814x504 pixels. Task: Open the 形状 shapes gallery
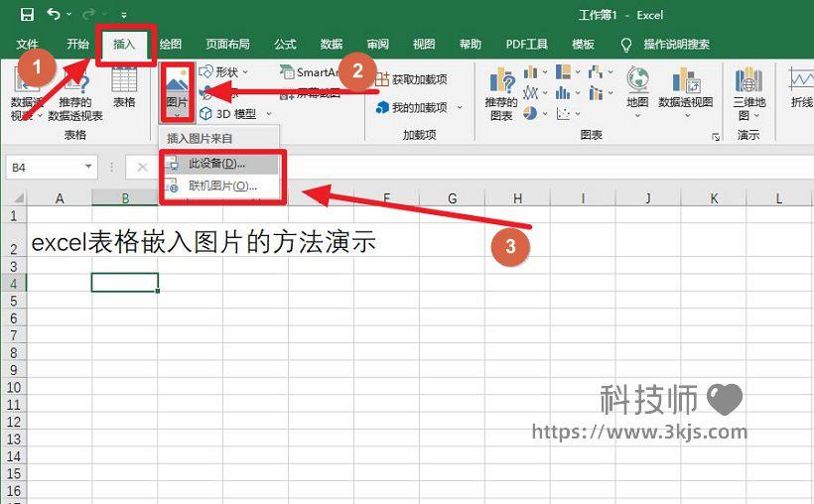[224, 71]
